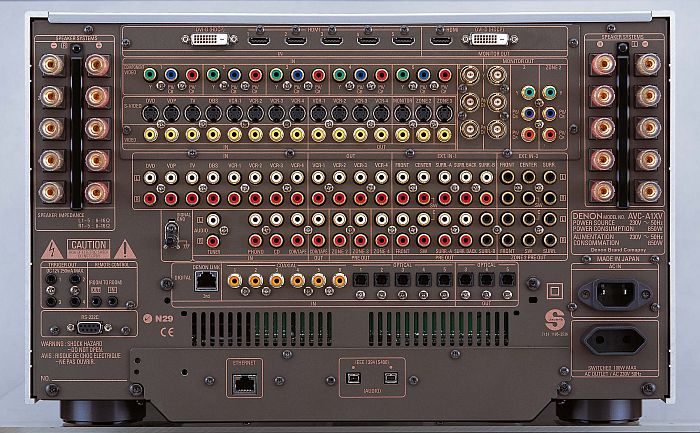Click the left IEEE 1394 port

pyautogui.click(x=352, y=380)
